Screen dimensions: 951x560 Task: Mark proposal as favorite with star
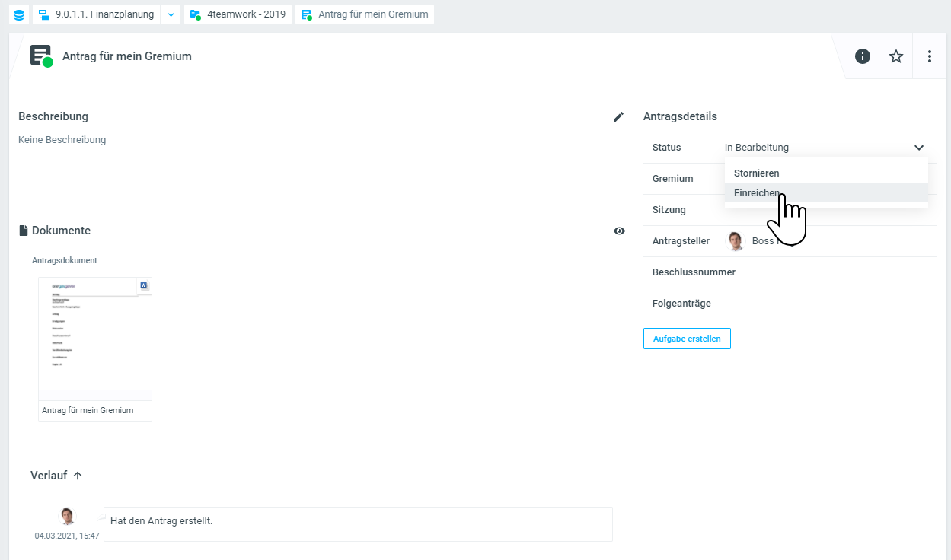coord(896,56)
